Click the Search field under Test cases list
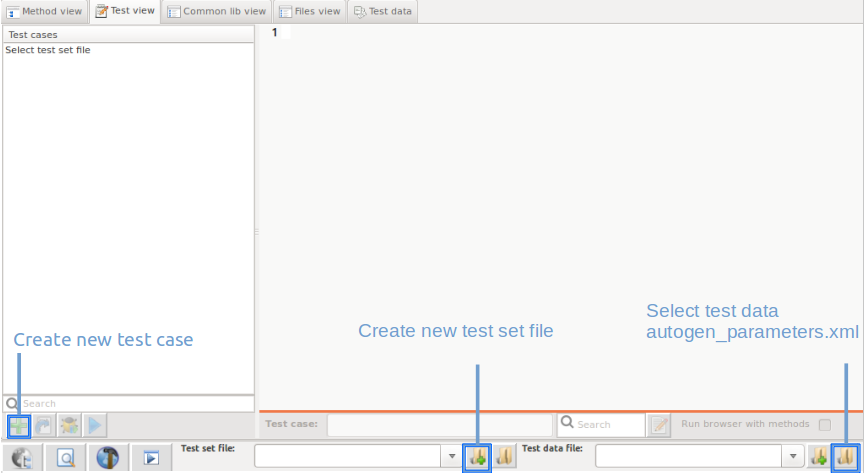The height and width of the screenshot is (473, 864). (x=128, y=404)
